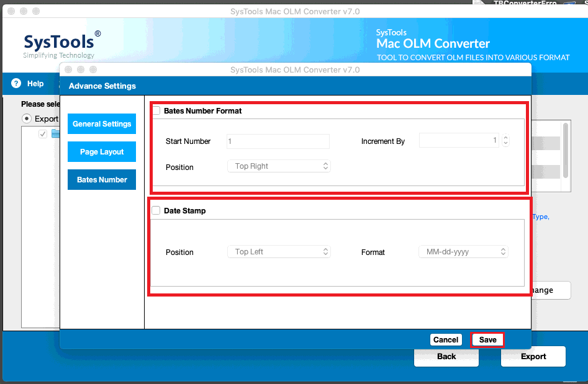Select the Export radio option
Viewport: 588px width, 384px height.
27,118
